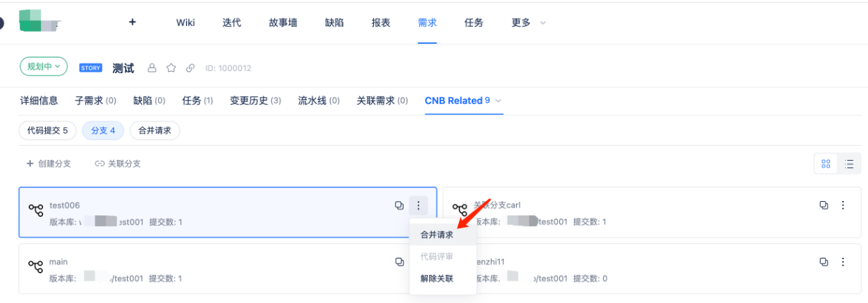Open the three-dot menu on test006 card

point(419,206)
